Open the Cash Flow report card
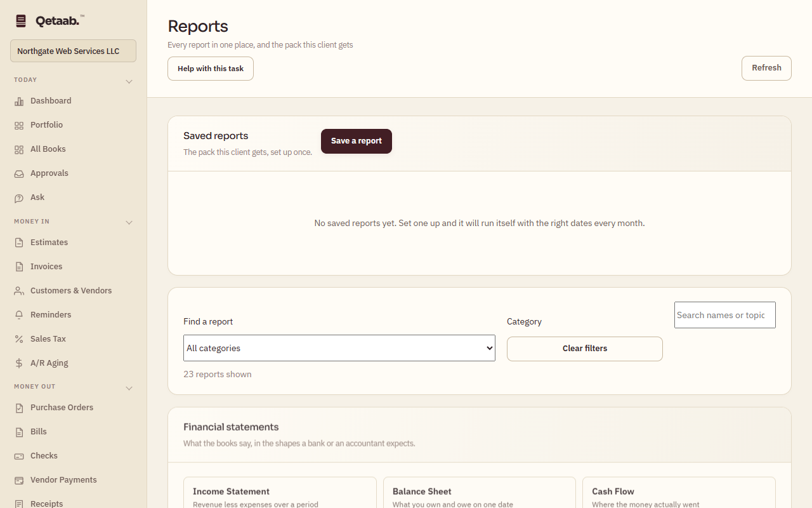 click(679, 493)
